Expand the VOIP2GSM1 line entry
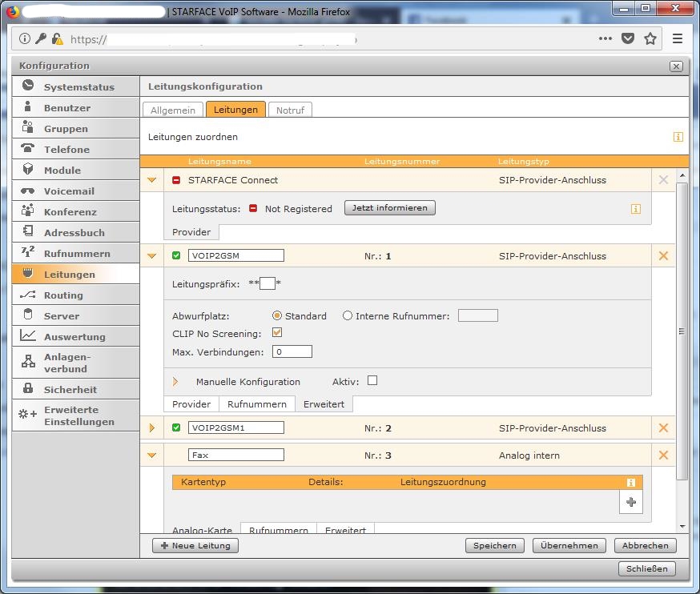Viewport: 700px width, 594px height. pyautogui.click(x=151, y=428)
